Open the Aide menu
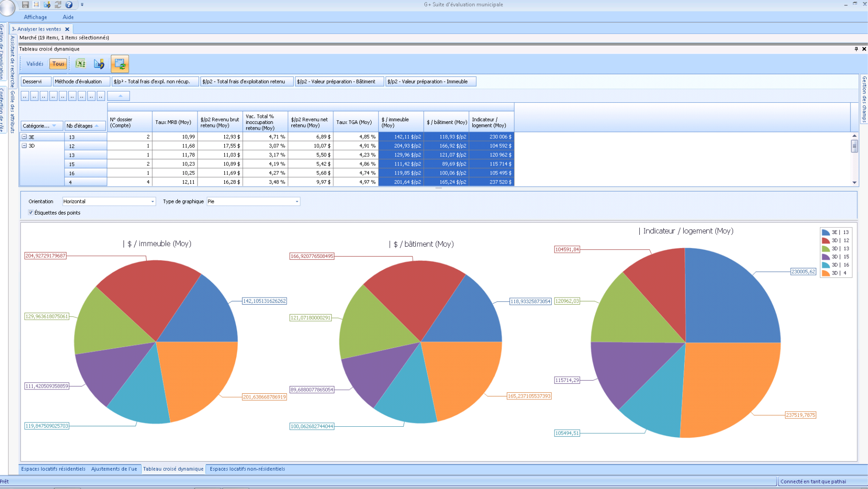Viewport: 868px width, 489px height. [x=68, y=17]
